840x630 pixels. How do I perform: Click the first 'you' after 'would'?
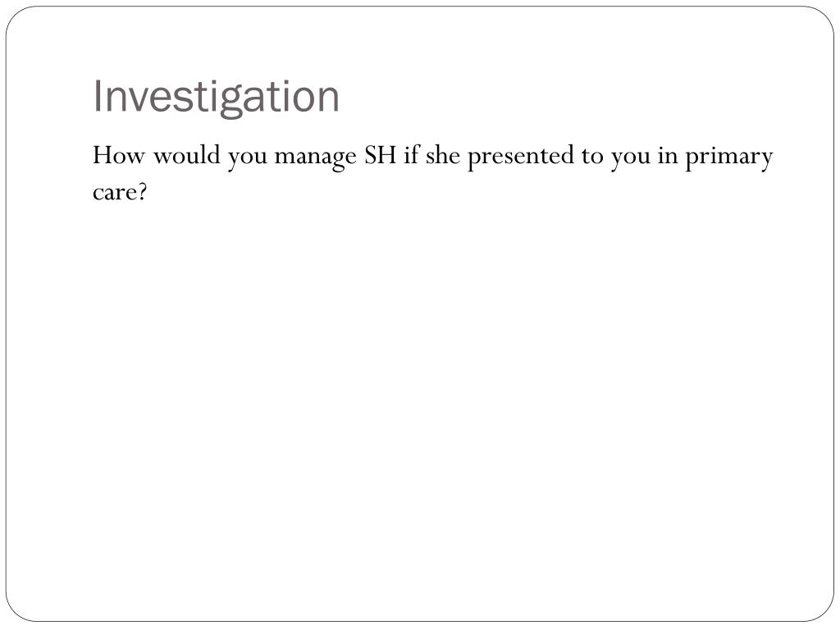(x=248, y=158)
